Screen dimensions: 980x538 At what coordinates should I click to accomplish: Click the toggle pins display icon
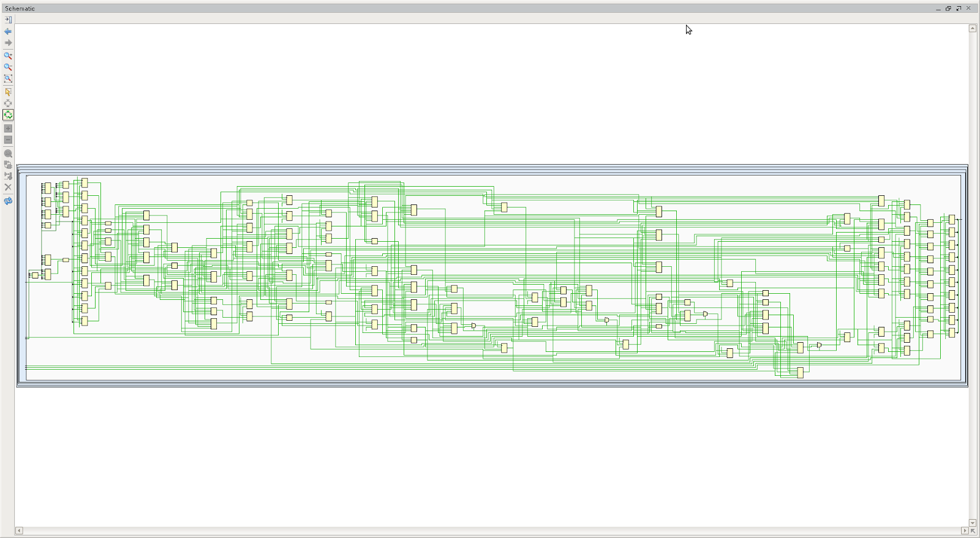pos(8,165)
